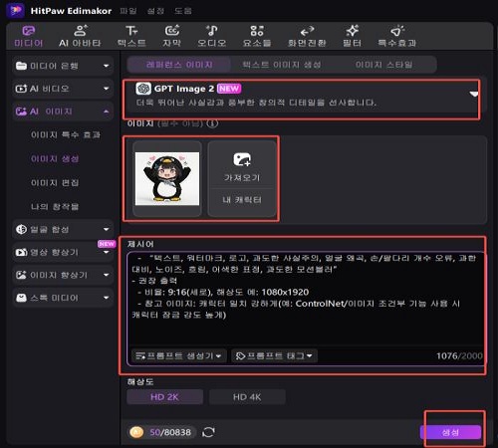Click the HitPaw Edimakor logo icon
The width and height of the screenshot is (498, 448).
tap(15, 11)
